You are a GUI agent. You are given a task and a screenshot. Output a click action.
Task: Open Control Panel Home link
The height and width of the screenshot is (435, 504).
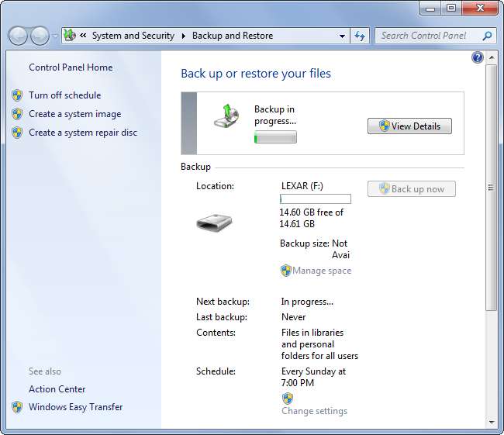click(71, 67)
